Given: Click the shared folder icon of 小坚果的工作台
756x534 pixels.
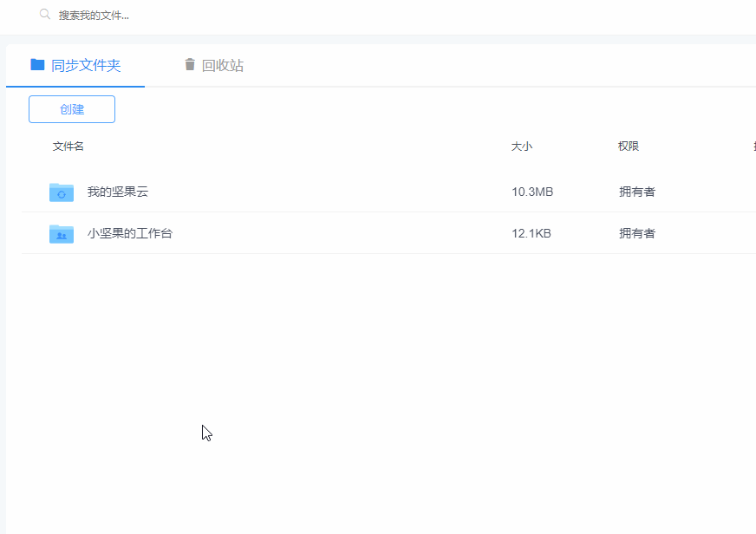Looking at the screenshot, I should click(62, 234).
